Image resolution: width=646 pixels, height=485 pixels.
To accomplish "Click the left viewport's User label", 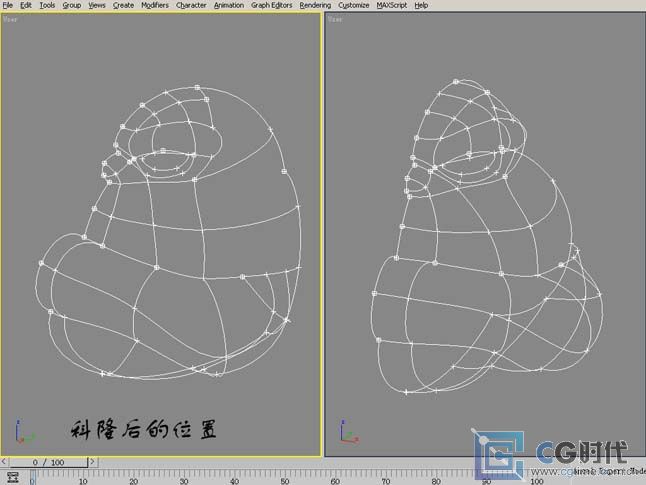I will [x=10, y=19].
